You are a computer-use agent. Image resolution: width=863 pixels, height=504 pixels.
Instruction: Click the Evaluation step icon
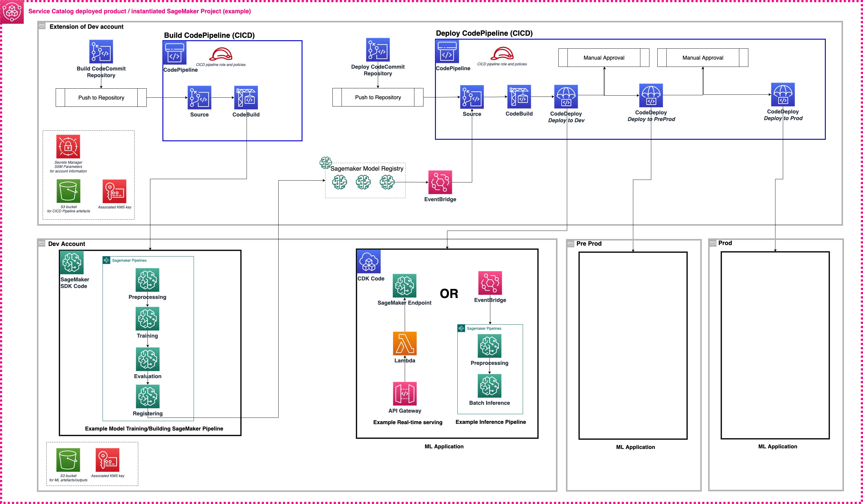click(x=148, y=359)
